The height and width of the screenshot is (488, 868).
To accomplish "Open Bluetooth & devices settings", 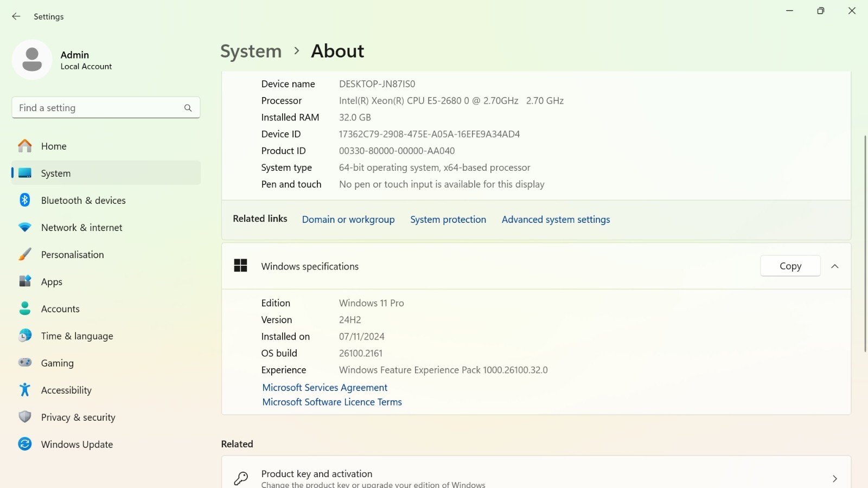I will click(106, 200).
